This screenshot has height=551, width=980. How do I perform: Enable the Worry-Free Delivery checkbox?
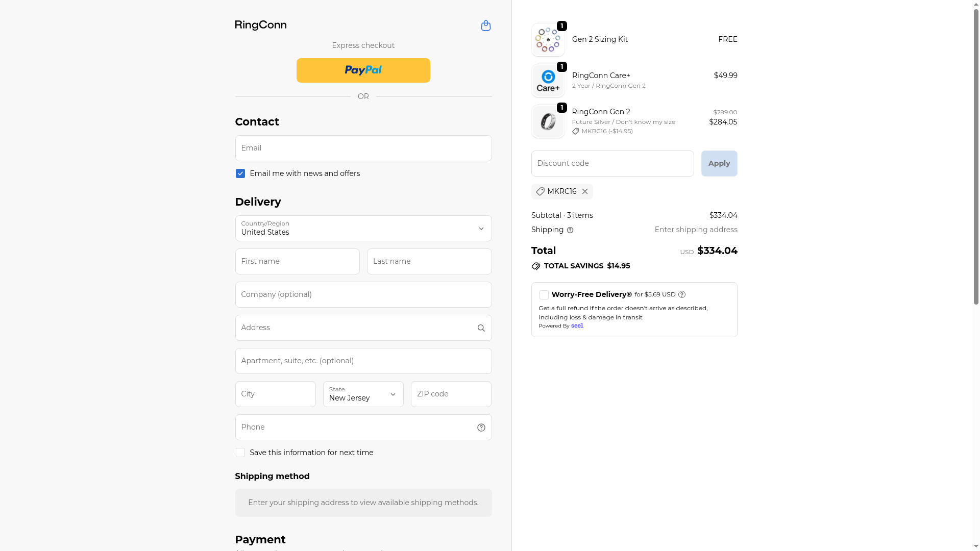[544, 295]
